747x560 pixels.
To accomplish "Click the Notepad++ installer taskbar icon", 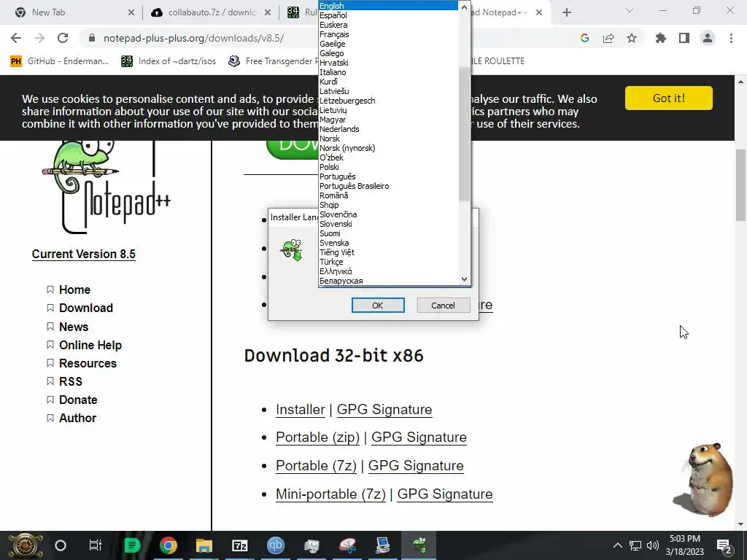I will point(419,545).
